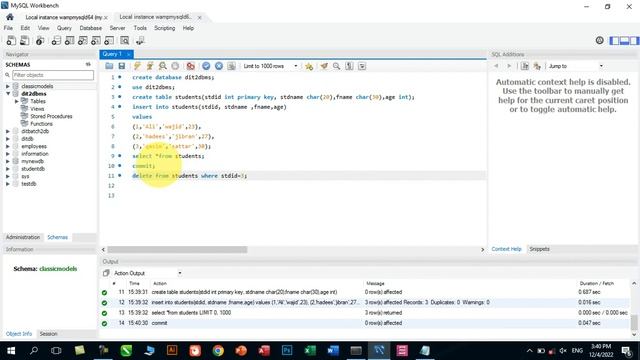The height and width of the screenshot is (360, 640).
Task: Switch to the Administration tab
Action: 23,237
